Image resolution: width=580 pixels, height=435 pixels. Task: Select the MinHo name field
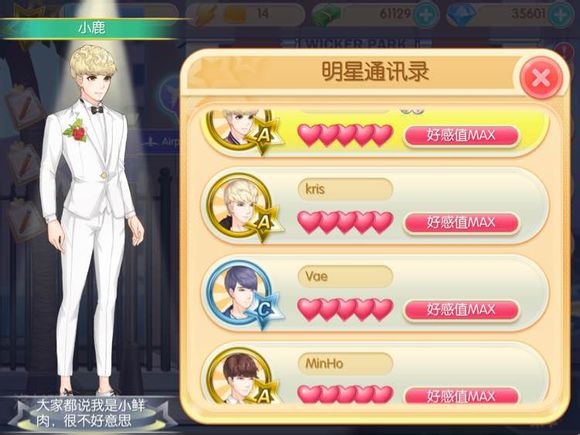click(x=345, y=364)
